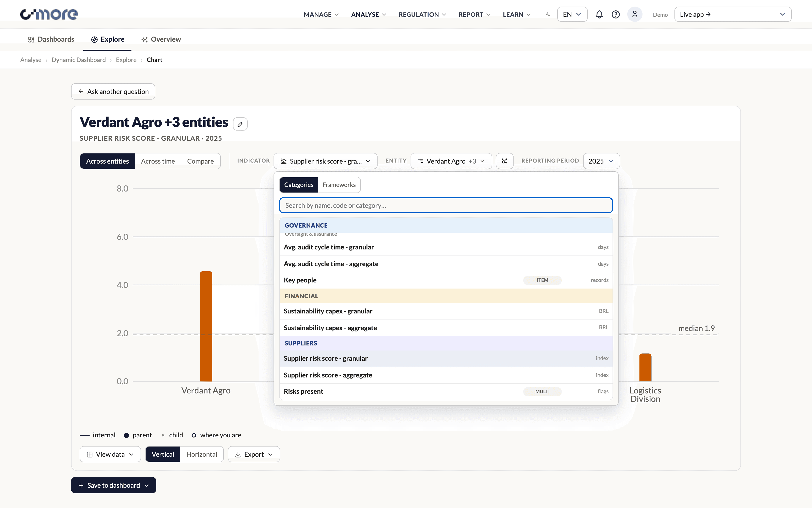Select Supplier risk score - aggregate
Screen dimensions: 812x508
446,375
